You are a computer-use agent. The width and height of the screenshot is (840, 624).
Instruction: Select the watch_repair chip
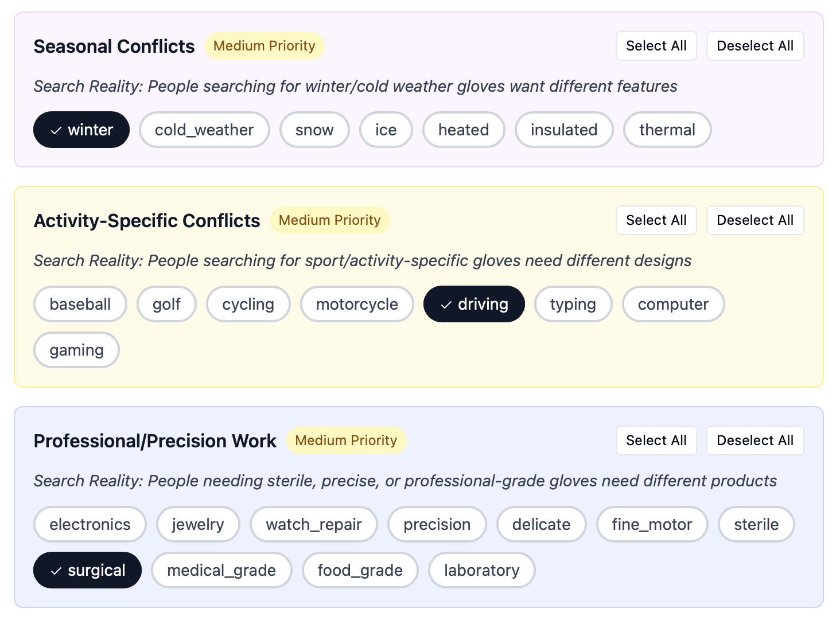(314, 524)
